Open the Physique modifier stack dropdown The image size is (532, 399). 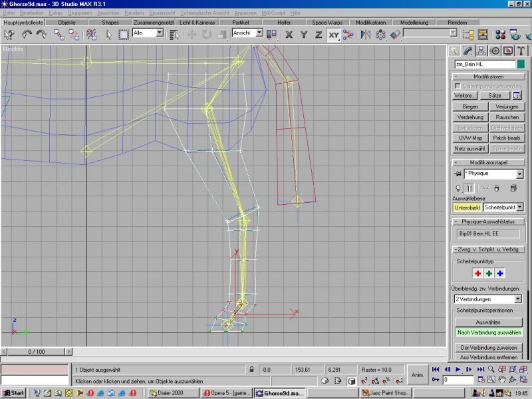point(519,174)
